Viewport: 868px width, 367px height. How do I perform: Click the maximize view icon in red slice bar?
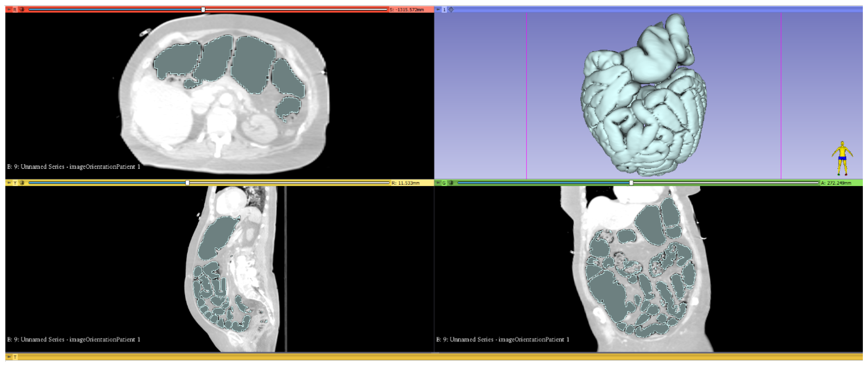pos(22,10)
